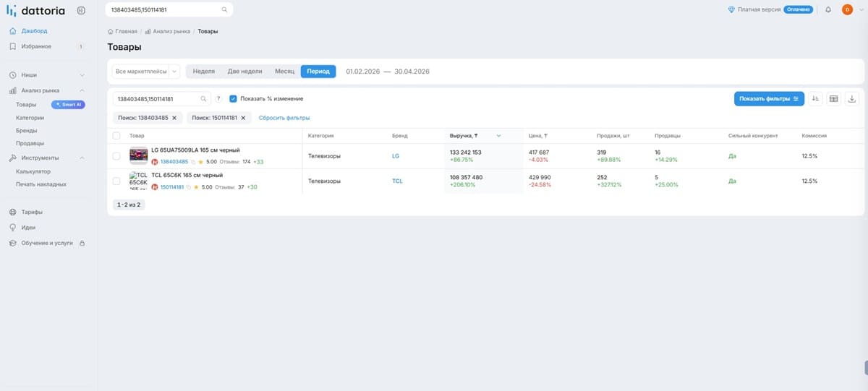
Task: Click the 1-2 из 2 pagination label
Action: (128, 205)
